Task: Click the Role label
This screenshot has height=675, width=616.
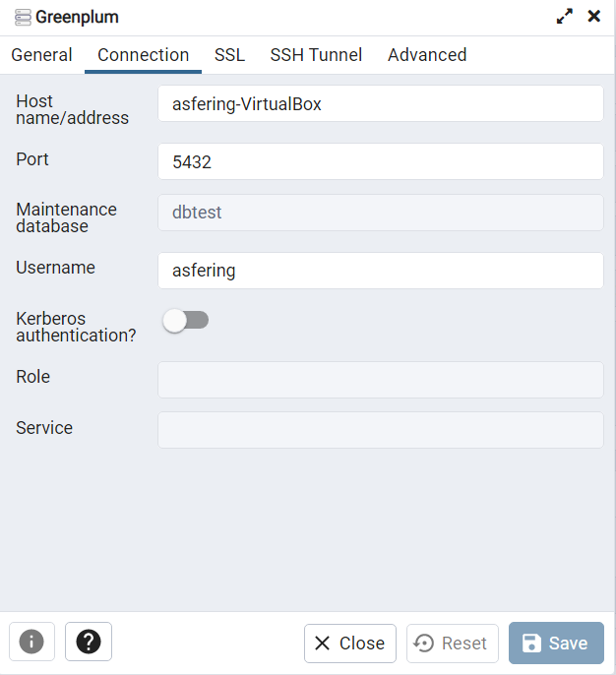Action: coord(33,377)
